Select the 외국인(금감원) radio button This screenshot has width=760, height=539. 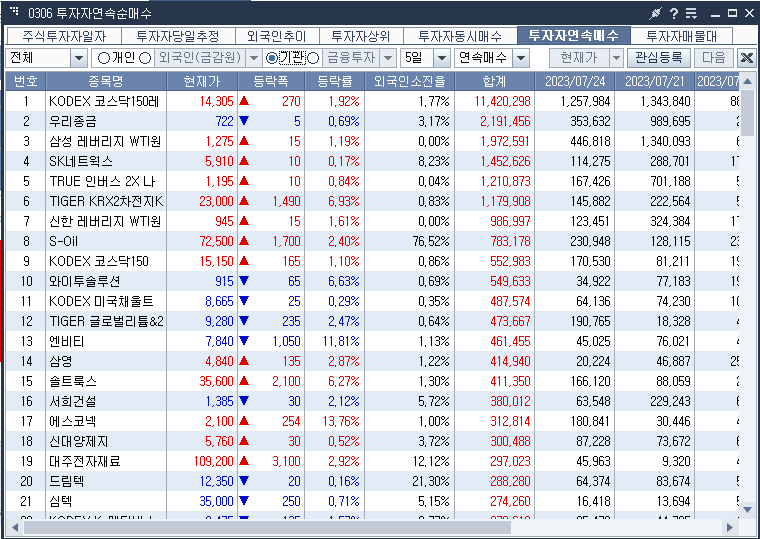tap(145, 58)
